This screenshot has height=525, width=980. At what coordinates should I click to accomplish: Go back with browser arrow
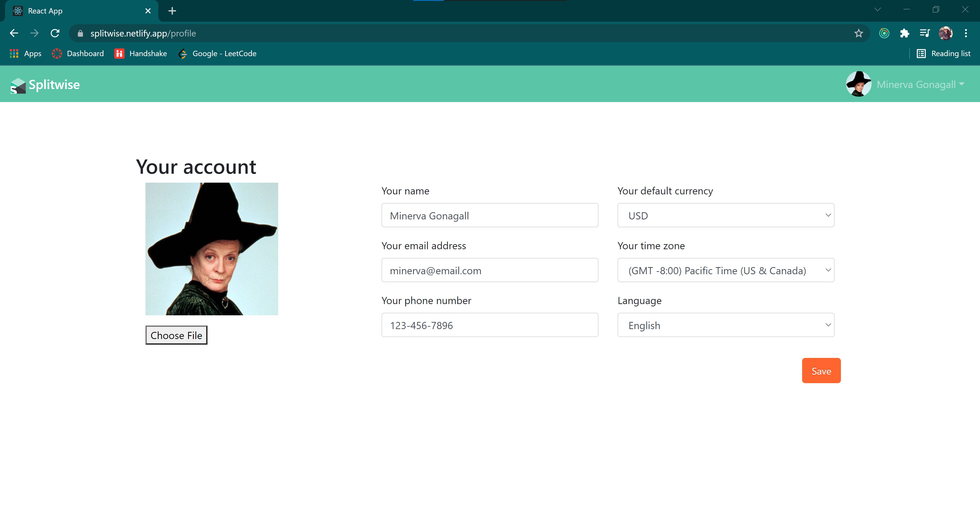click(x=14, y=33)
